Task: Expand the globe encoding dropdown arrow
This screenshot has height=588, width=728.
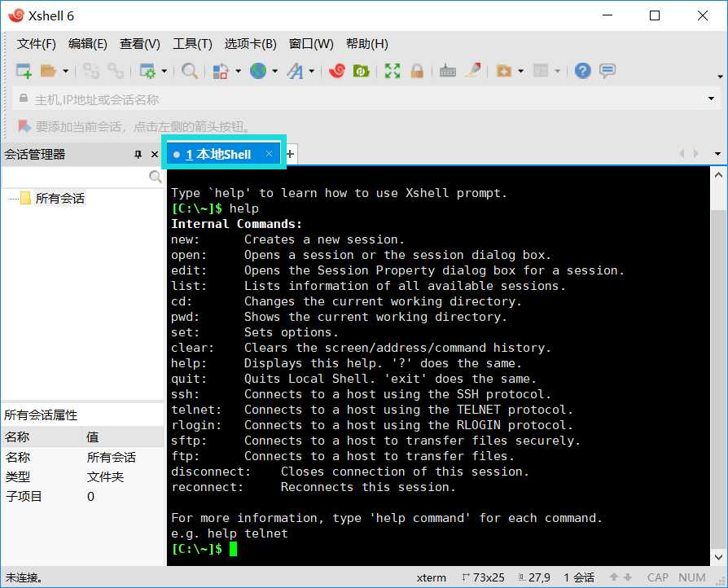Action: point(275,71)
